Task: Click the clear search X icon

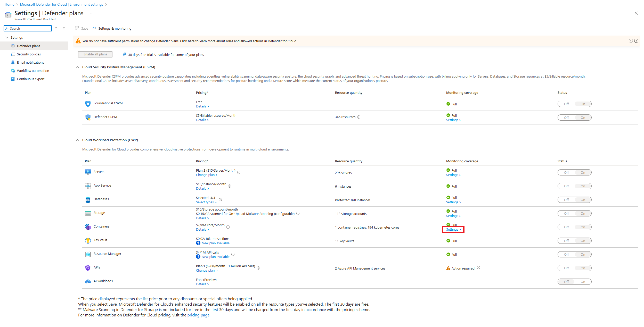Action: click(x=56, y=28)
